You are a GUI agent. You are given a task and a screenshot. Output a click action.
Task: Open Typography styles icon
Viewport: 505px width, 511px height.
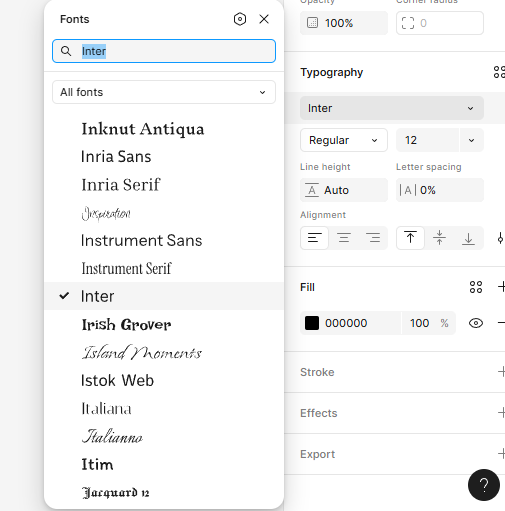[499, 72]
